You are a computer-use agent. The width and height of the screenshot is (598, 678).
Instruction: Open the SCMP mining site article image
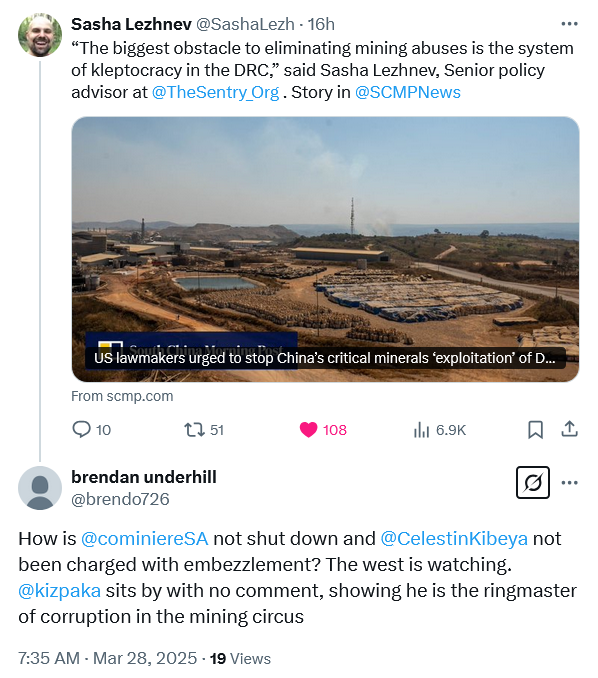tap(325, 249)
